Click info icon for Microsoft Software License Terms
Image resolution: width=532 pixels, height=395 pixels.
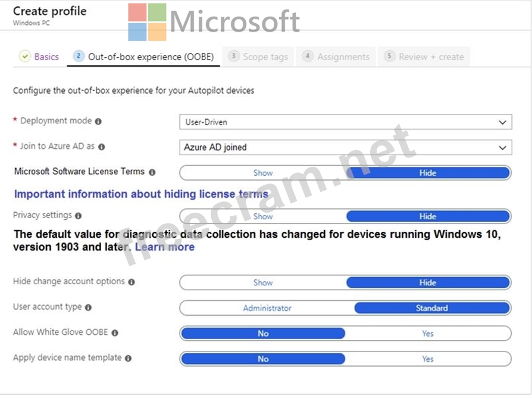point(152,172)
